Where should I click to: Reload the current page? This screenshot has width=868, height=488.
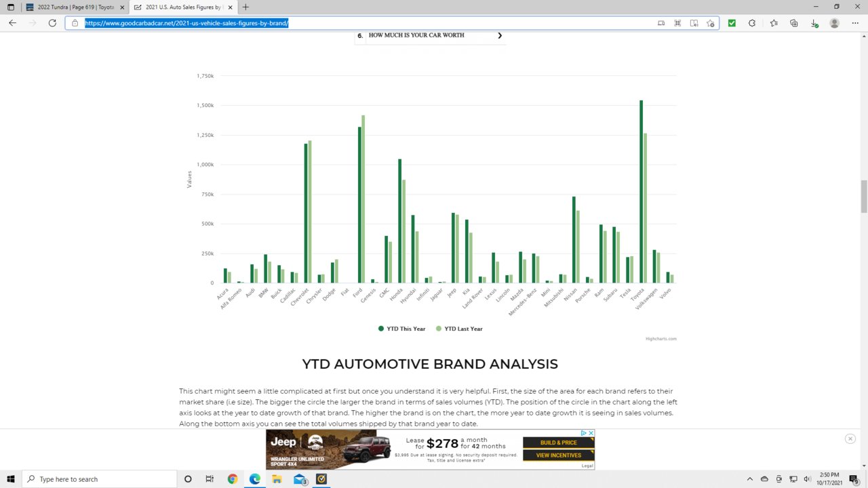click(x=52, y=23)
